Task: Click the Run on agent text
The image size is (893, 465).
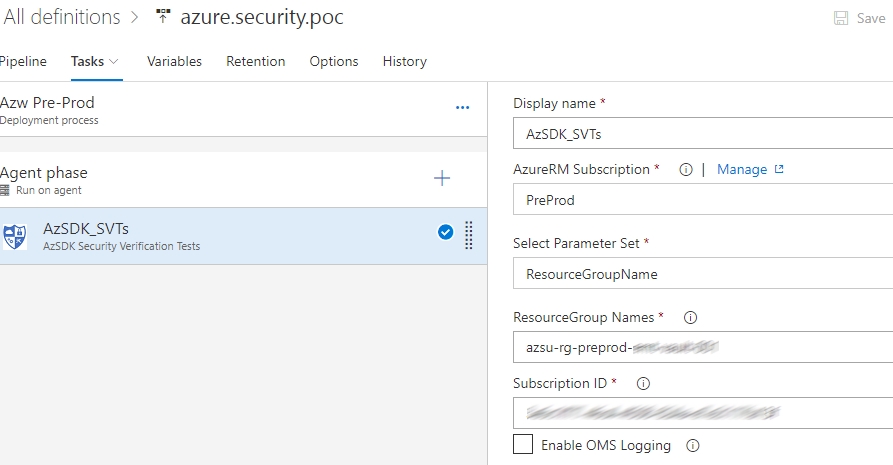Action: 48,190
